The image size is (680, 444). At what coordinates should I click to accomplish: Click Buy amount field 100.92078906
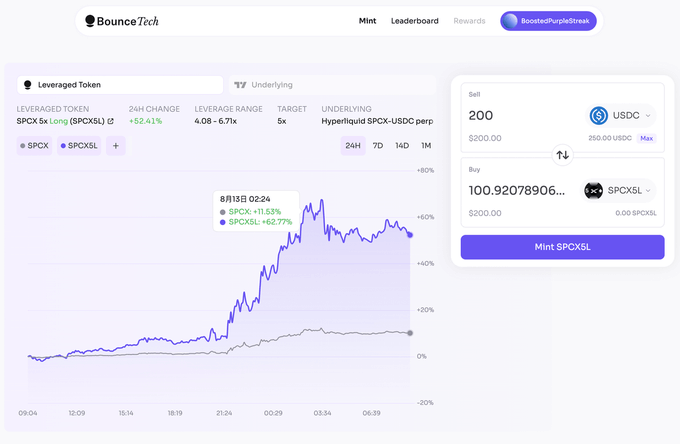(517, 190)
